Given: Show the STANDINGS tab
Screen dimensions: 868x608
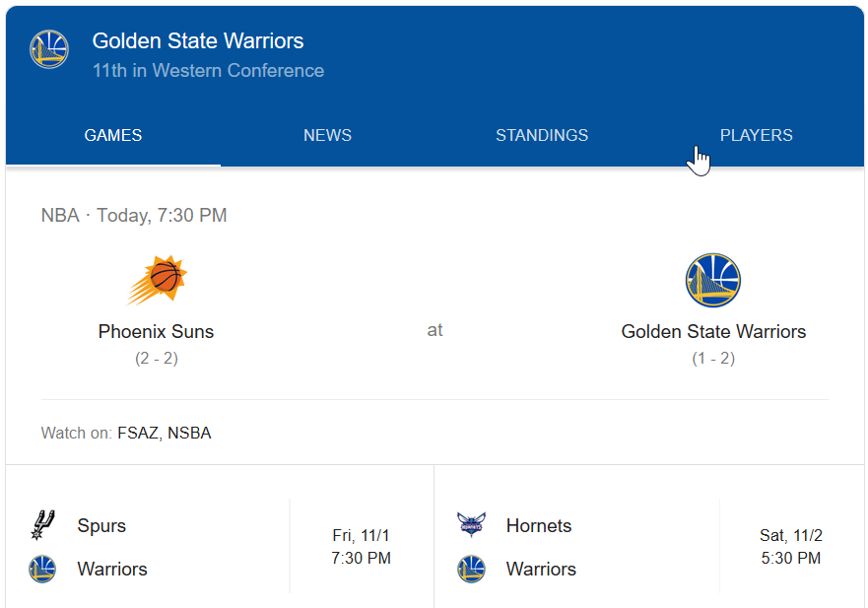Looking at the screenshot, I should (542, 136).
